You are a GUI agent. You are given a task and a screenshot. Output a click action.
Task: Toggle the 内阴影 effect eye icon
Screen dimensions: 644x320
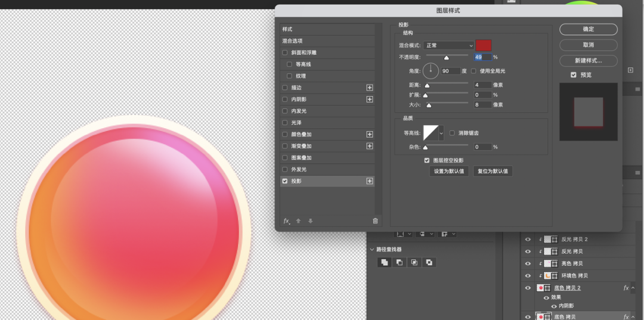554,306
